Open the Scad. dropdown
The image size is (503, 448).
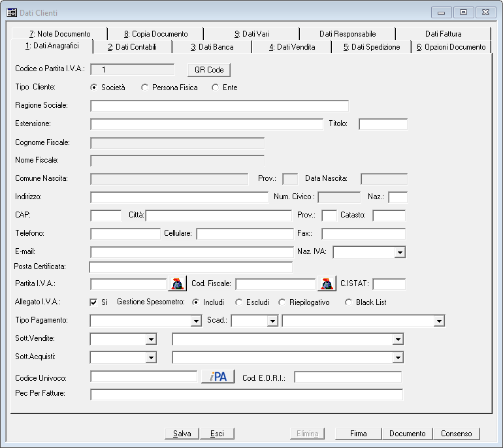click(x=272, y=321)
